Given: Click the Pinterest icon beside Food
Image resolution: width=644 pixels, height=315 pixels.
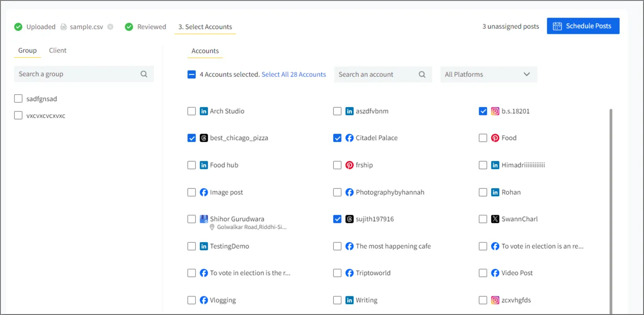Looking at the screenshot, I should point(495,138).
